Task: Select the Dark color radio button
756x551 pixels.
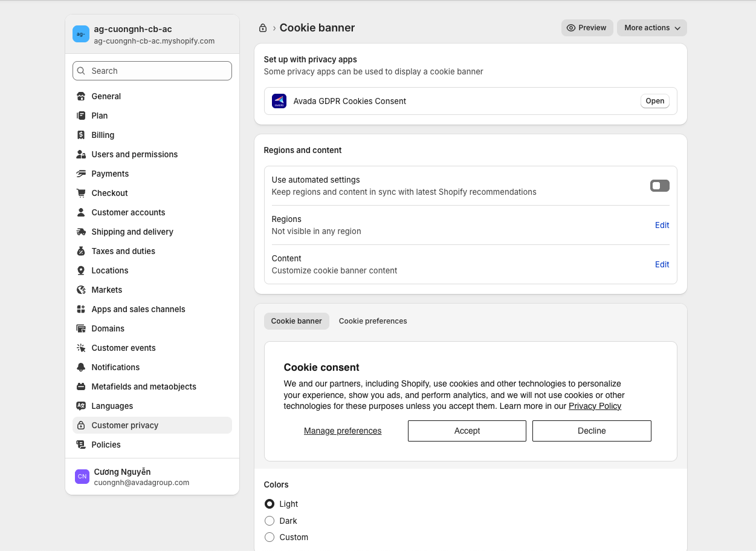Action: point(270,521)
